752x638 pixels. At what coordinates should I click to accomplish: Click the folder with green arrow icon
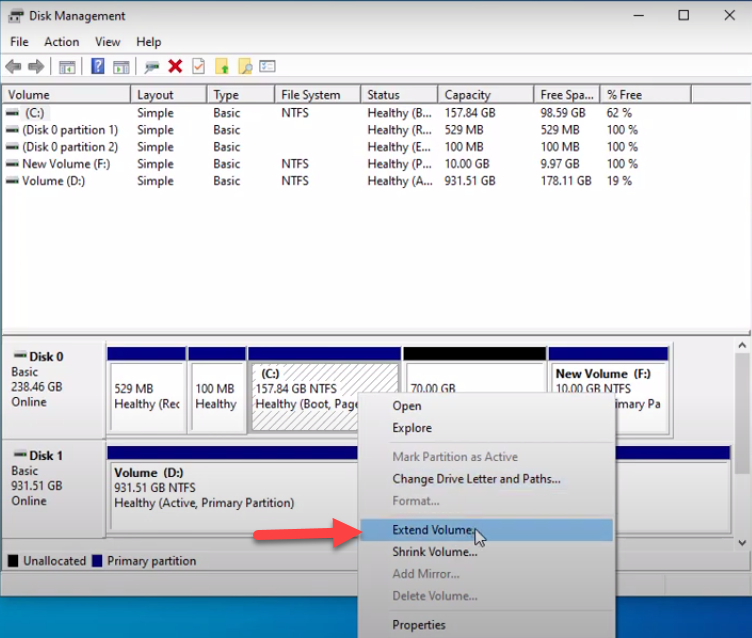(x=222, y=67)
